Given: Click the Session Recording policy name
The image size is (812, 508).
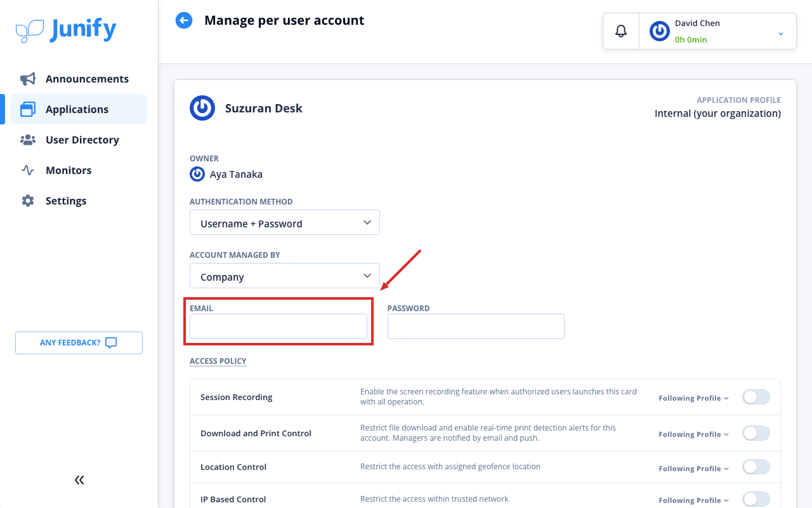Looking at the screenshot, I should point(237,398).
